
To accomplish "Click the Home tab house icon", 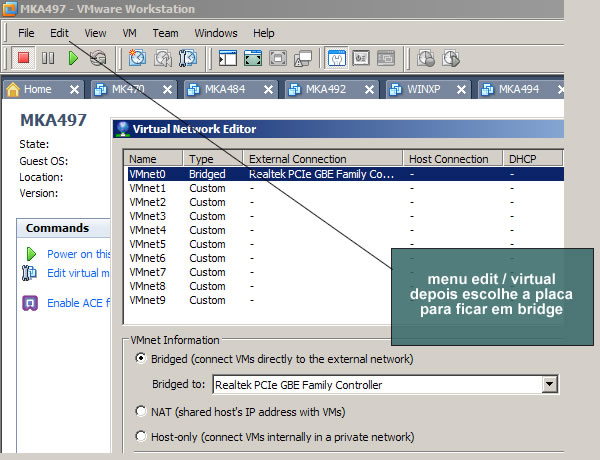I will point(13,89).
